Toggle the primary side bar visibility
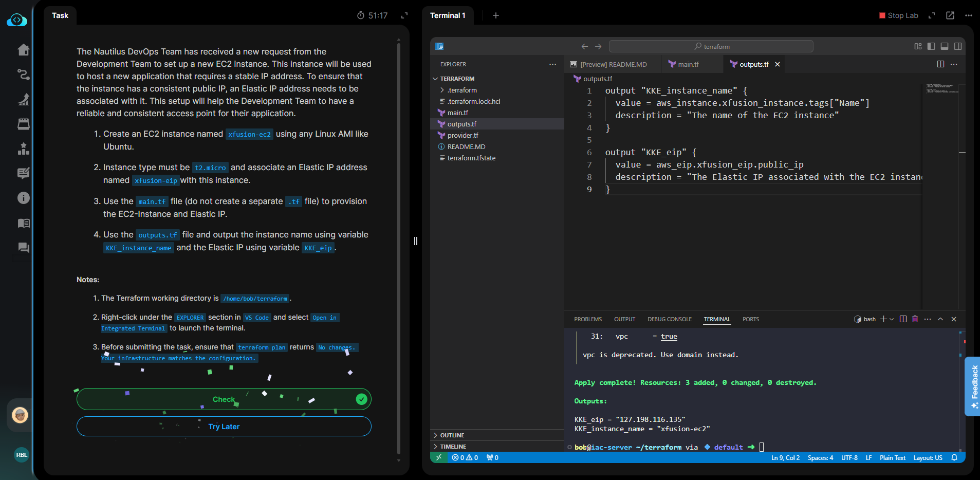 pos(931,46)
